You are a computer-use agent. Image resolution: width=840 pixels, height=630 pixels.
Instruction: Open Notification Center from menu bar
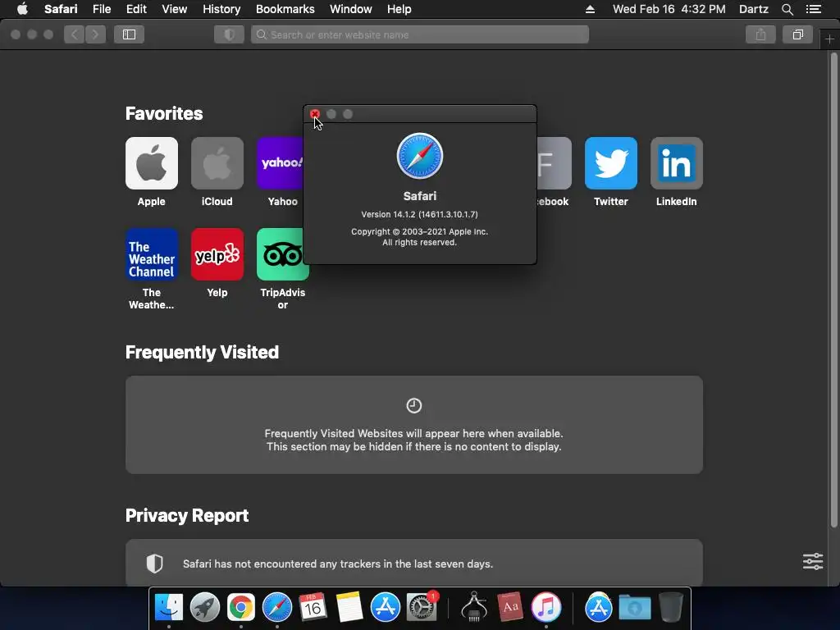814,9
